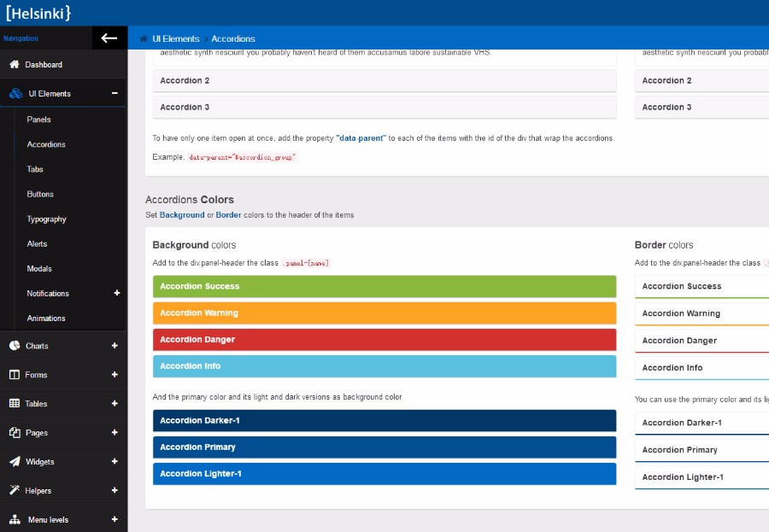Screen dimensions: 769x532
Task: Click the Widgets paper plane icon
Action: [x=15, y=462]
